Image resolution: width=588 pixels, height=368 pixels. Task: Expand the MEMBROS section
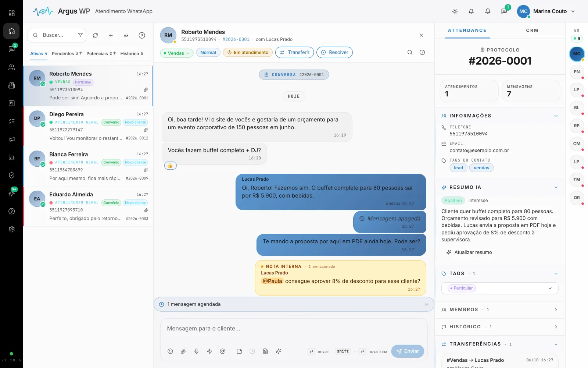tap(500, 310)
